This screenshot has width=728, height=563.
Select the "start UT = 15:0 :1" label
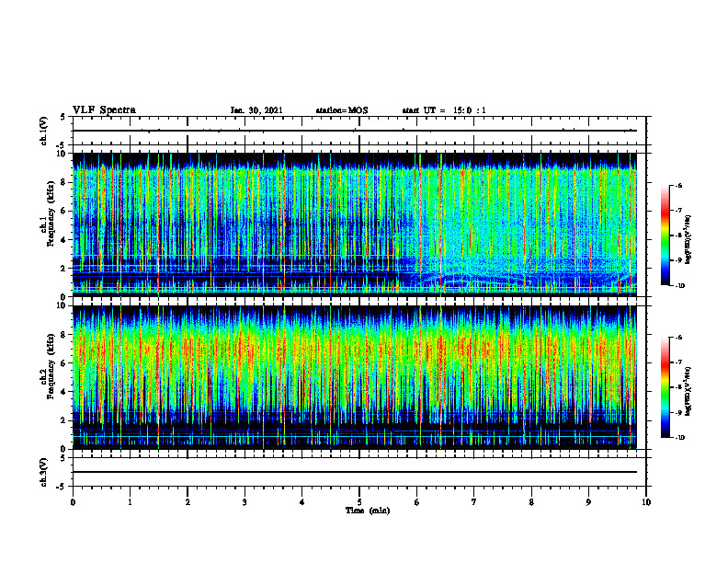point(444,110)
